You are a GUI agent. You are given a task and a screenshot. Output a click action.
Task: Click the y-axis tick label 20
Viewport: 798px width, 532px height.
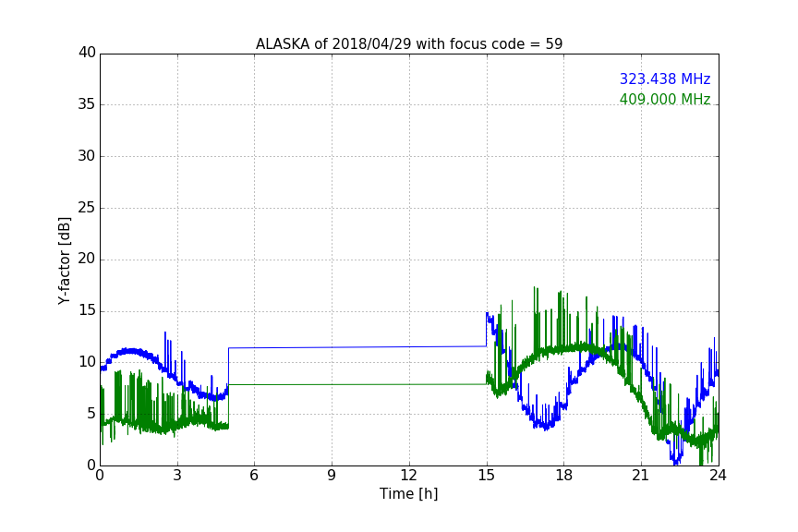coord(87,260)
